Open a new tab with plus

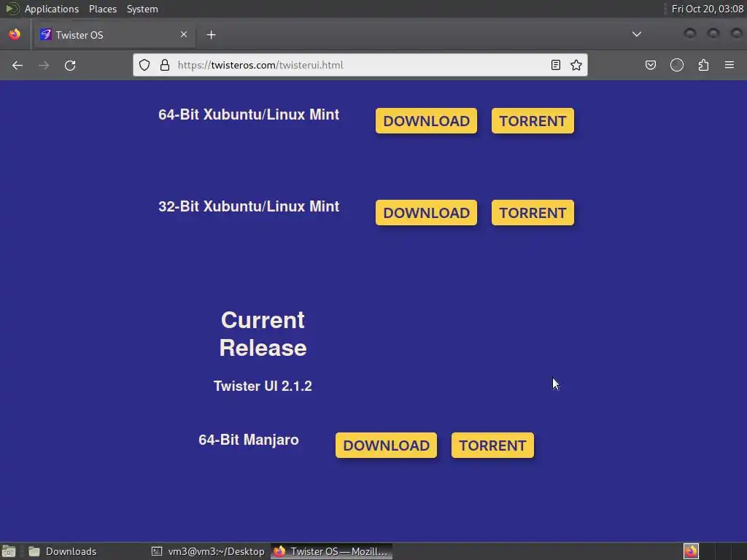[211, 35]
